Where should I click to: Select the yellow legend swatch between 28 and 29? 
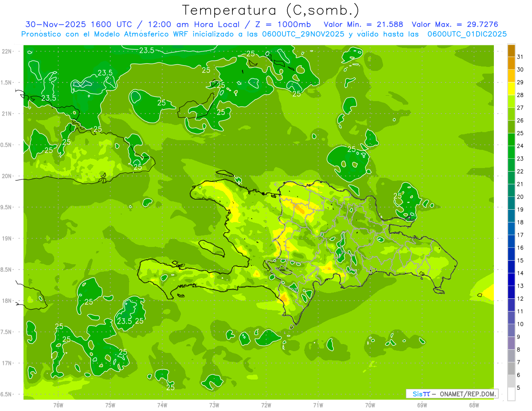coord(511,89)
